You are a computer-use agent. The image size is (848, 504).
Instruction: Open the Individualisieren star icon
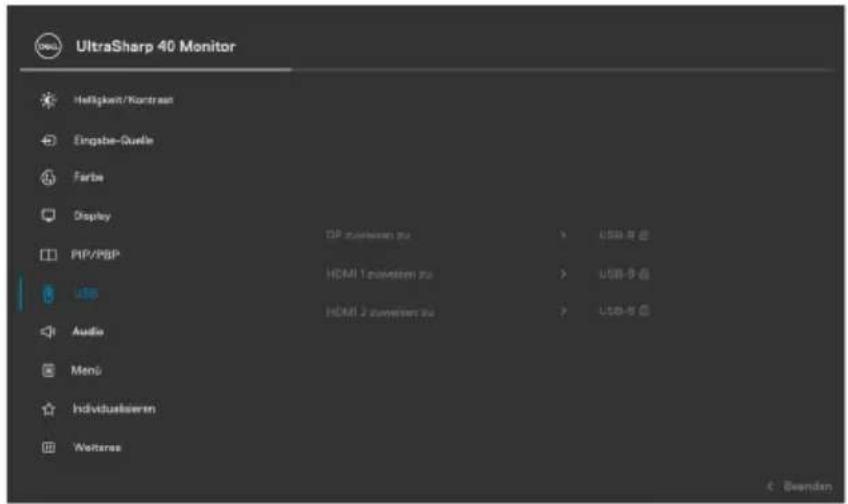[48, 409]
